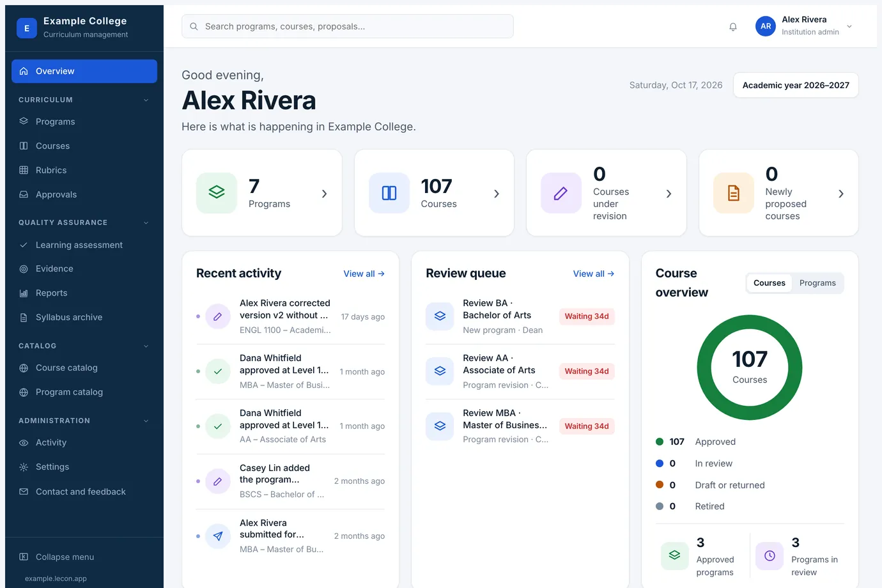
Task: Click the Example College 'E' logo
Action: [x=27, y=28]
